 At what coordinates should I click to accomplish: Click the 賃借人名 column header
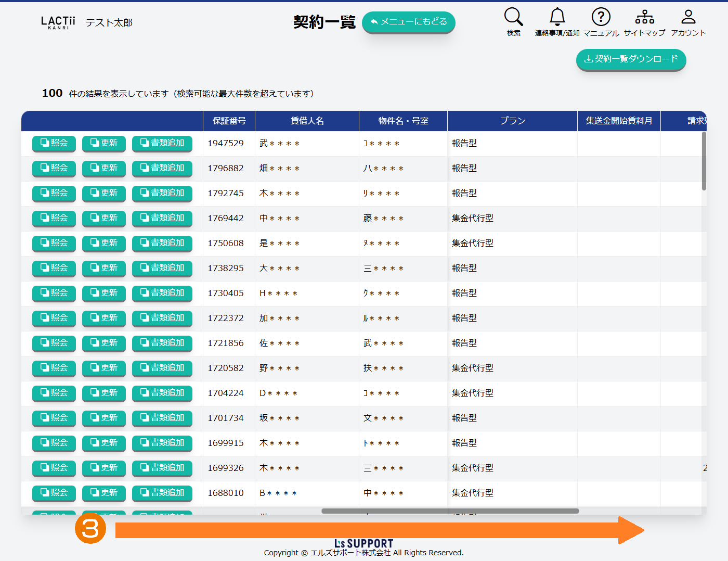click(x=307, y=121)
